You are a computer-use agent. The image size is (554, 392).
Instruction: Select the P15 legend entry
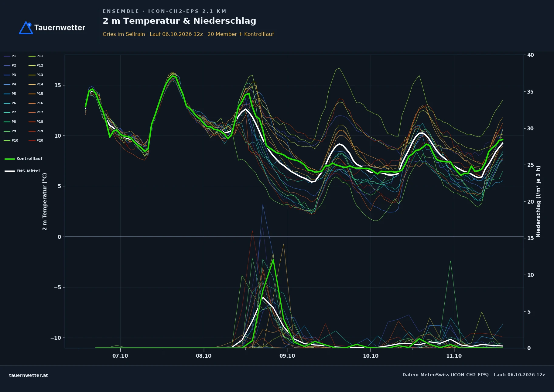tap(36, 94)
